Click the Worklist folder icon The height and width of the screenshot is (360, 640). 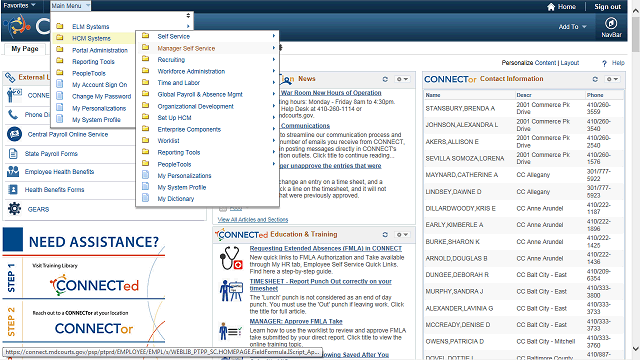(x=145, y=140)
